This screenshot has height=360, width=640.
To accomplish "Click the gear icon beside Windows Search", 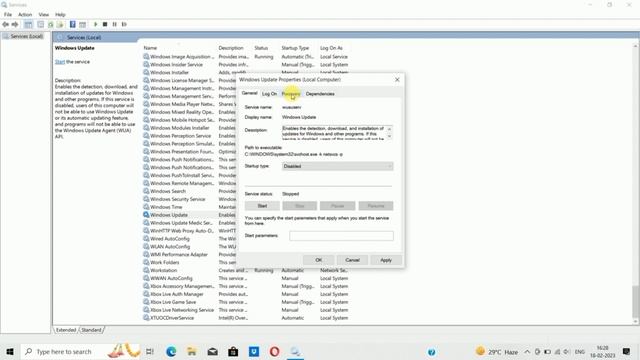I will [146, 191].
